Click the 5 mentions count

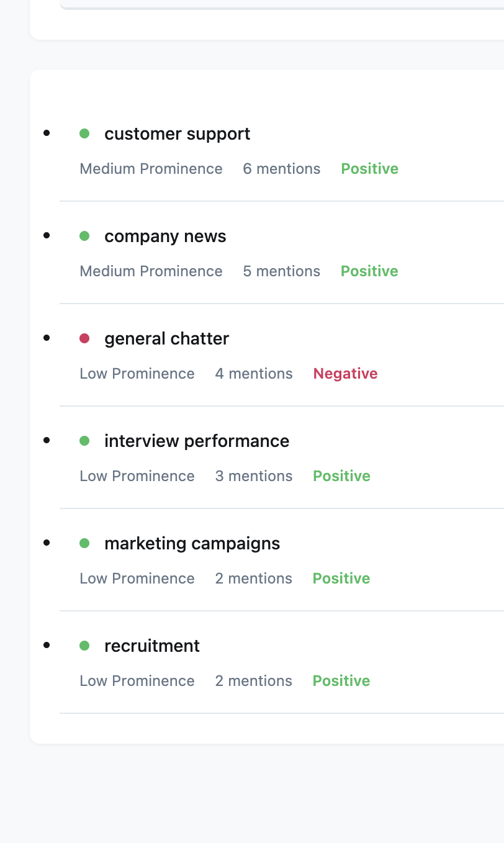(282, 271)
